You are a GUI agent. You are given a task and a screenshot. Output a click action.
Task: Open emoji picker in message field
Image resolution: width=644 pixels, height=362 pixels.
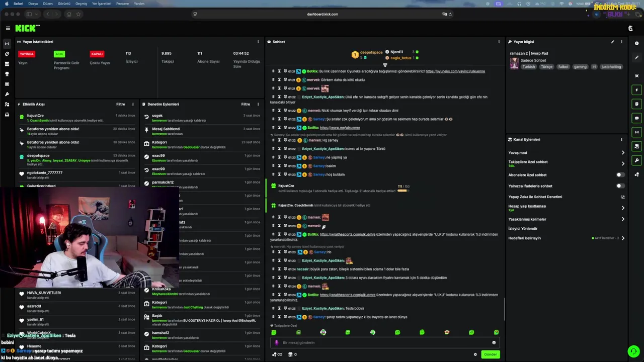[494, 343]
